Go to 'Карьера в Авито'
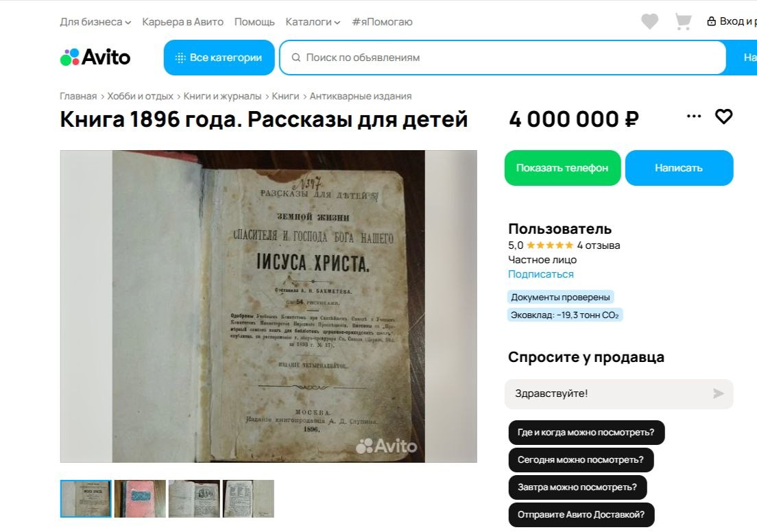The width and height of the screenshot is (757, 532). click(x=182, y=22)
